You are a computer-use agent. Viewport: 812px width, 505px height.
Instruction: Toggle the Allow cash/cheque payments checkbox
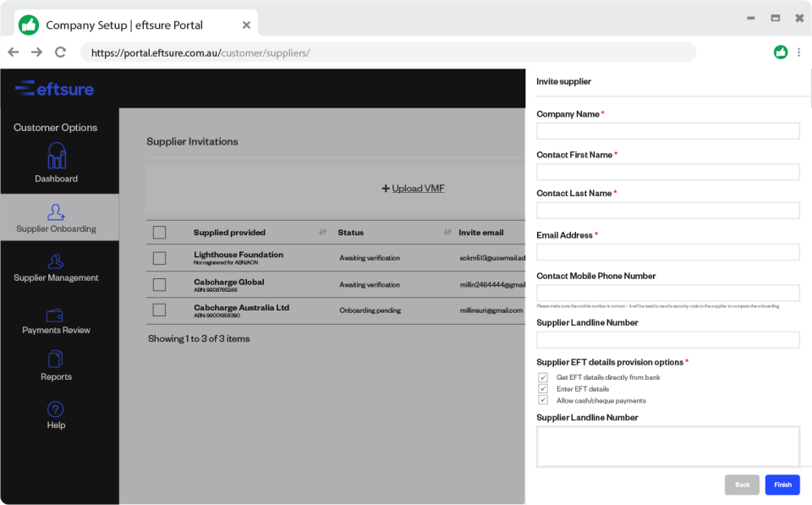click(542, 399)
